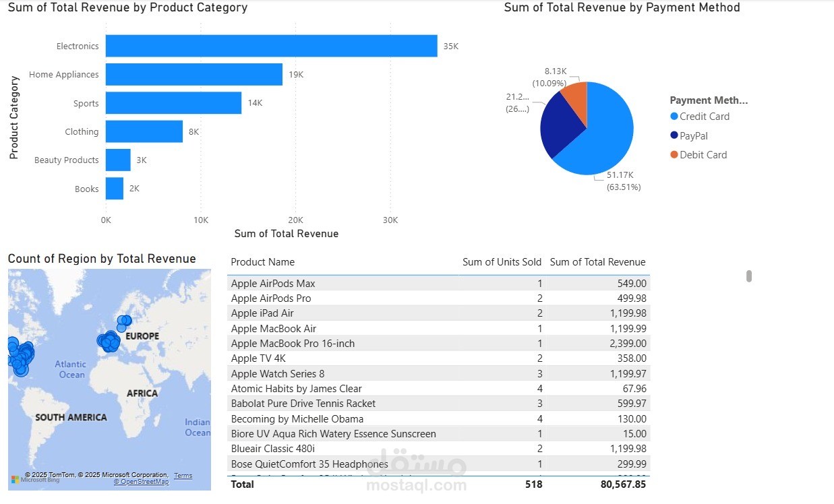Click Atomic Habits by James Clear

(x=297, y=389)
